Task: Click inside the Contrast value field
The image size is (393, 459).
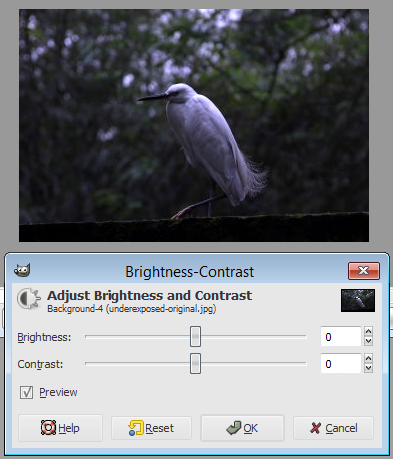Action: coord(341,364)
